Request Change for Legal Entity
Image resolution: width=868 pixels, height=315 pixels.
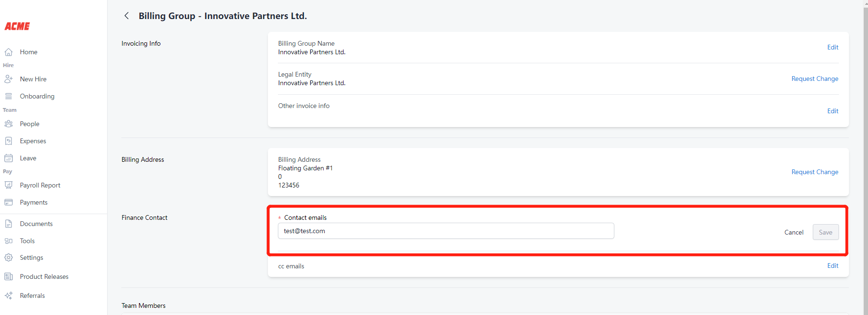point(815,79)
